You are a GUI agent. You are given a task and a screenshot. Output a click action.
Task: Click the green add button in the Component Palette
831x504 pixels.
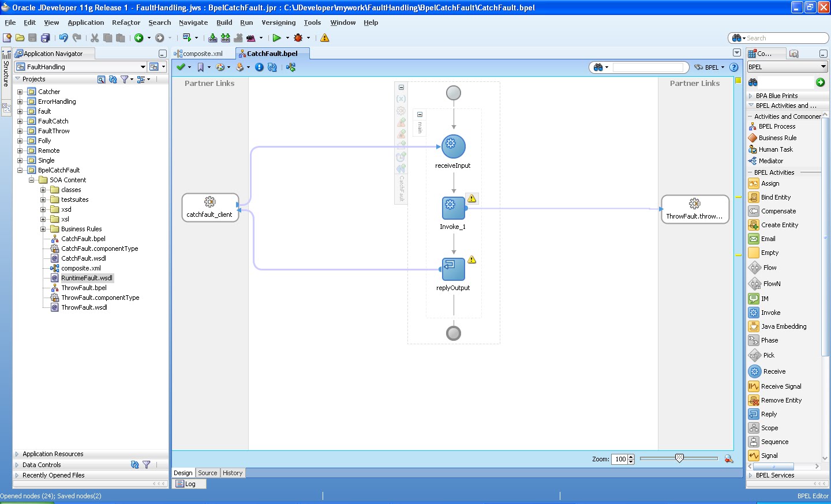(x=820, y=82)
